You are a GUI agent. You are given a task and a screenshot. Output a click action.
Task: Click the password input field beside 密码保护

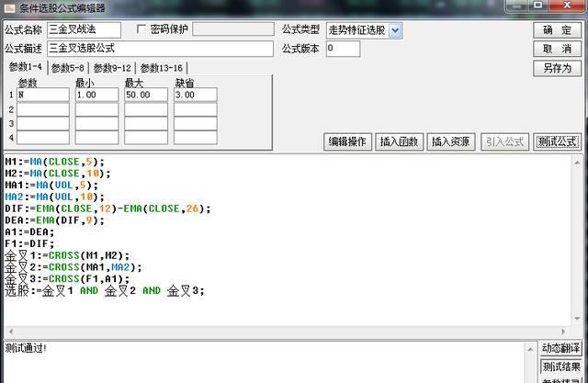(x=232, y=29)
